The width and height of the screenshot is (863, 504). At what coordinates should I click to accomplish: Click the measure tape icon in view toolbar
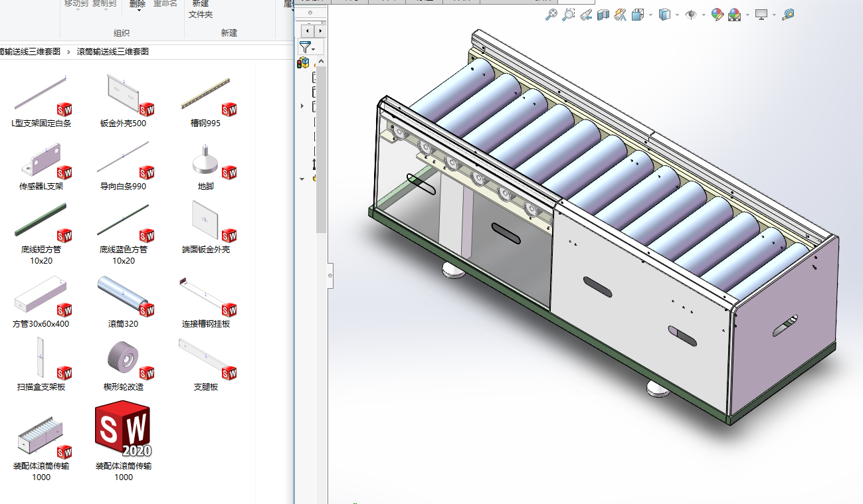788,15
